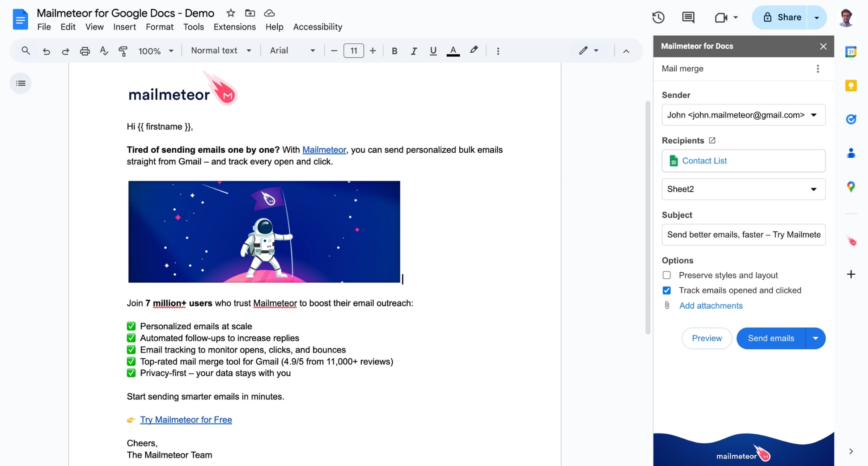Open the Format menu
868x466 pixels.
pos(160,27)
